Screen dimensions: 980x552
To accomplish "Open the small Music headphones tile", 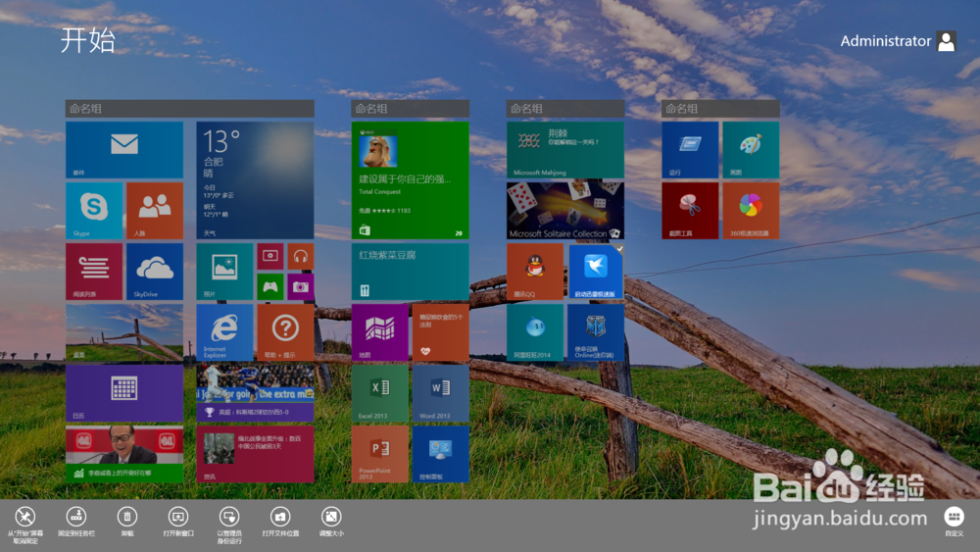I will pyautogui.click(x=301, y=256).
